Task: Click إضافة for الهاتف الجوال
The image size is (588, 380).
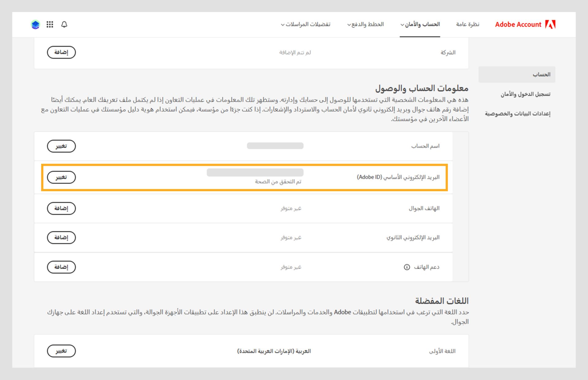Action: (x=61, y=208)
